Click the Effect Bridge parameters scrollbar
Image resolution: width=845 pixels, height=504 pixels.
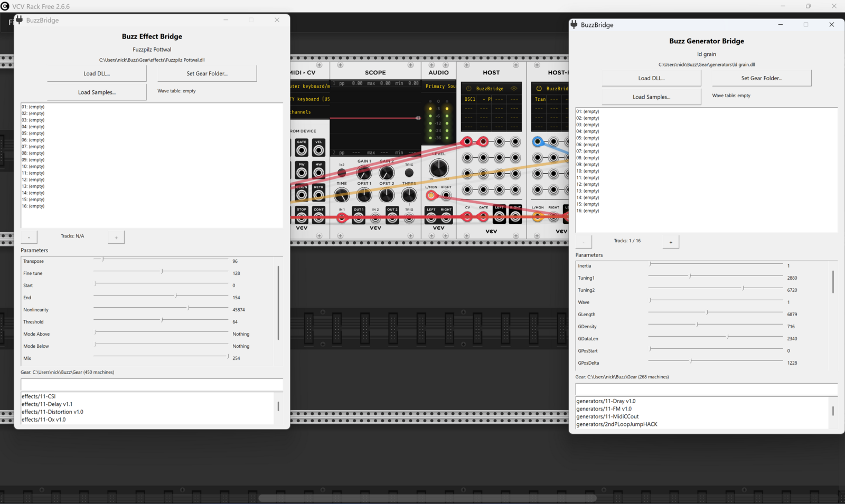[x=278, y=303]
